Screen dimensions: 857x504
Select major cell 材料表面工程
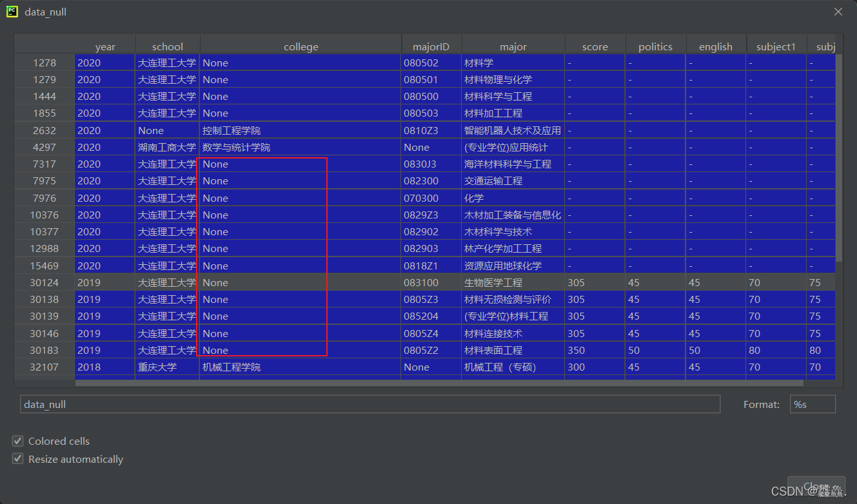pyautogui.click(x=513, y=350)
